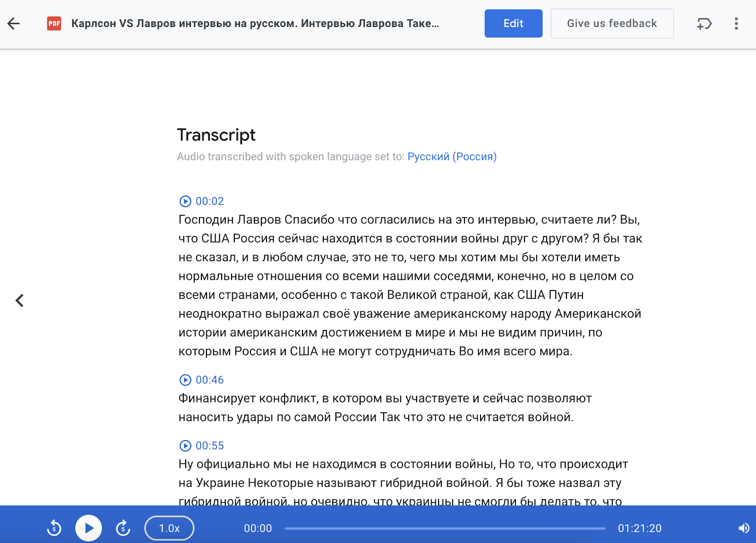Click the add comment icon in header
756x543 pixels.
tap(704, 24)
